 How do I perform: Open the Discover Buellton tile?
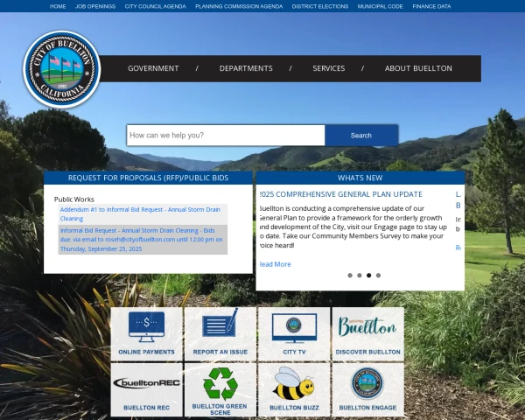pyautogui.click(x=368, y=334)
